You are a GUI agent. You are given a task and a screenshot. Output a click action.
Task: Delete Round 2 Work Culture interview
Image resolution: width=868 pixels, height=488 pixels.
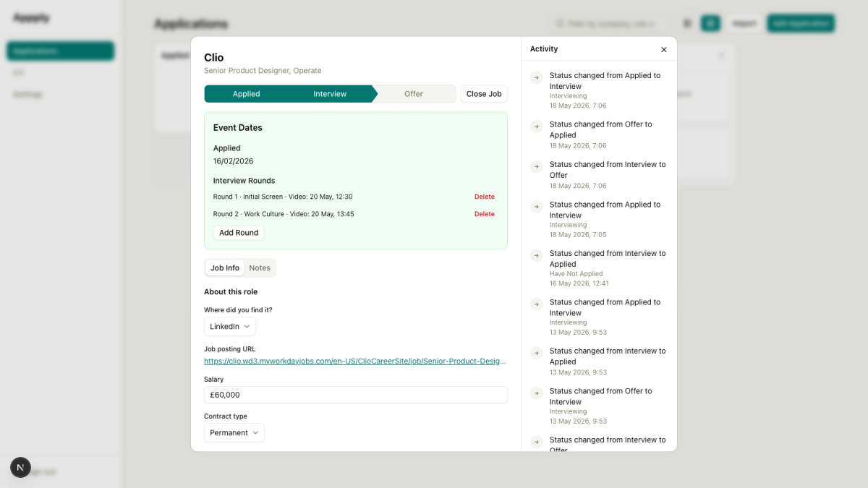point(485,214)
